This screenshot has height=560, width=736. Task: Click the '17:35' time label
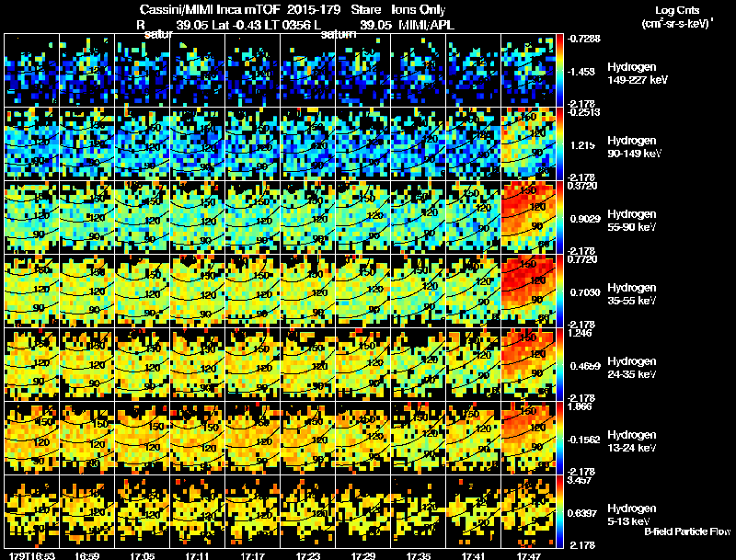[x=419, y=556]
